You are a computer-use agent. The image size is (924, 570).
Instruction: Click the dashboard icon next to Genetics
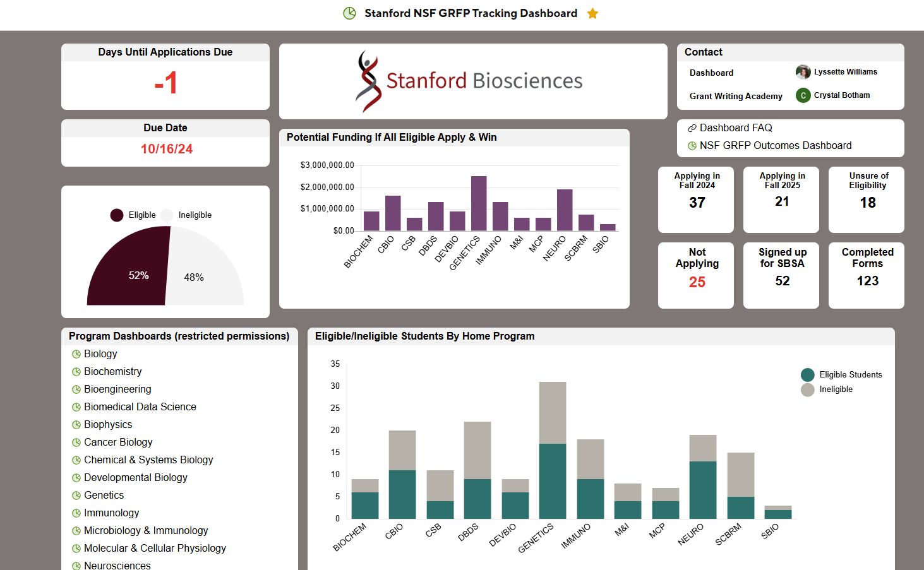coord(76,496)
